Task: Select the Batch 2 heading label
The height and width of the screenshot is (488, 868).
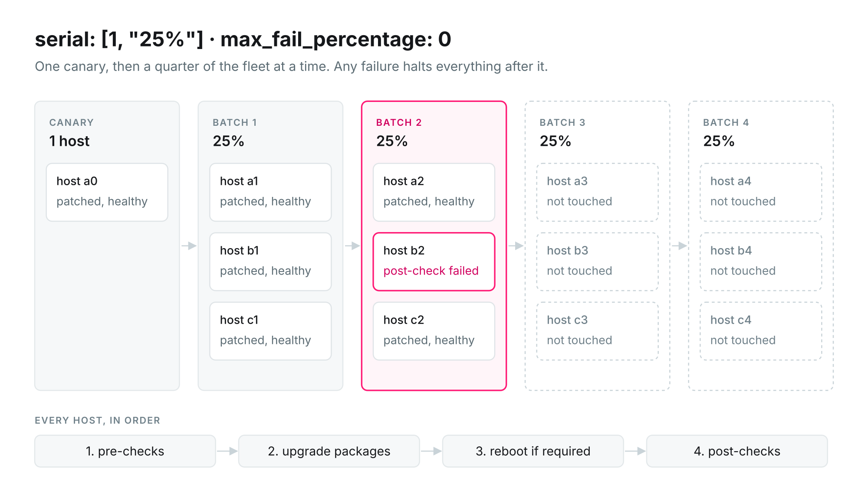Action: (x=399, y=122)
